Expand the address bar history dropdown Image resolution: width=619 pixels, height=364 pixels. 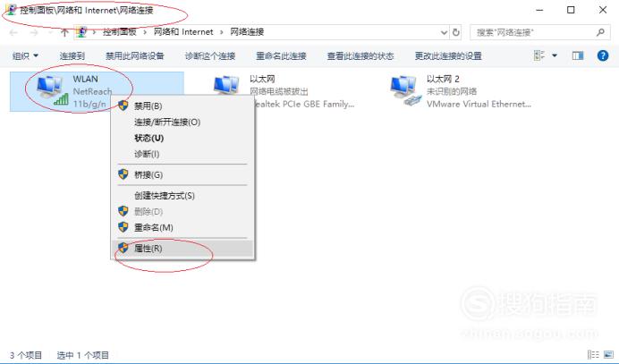pos(444,32)
